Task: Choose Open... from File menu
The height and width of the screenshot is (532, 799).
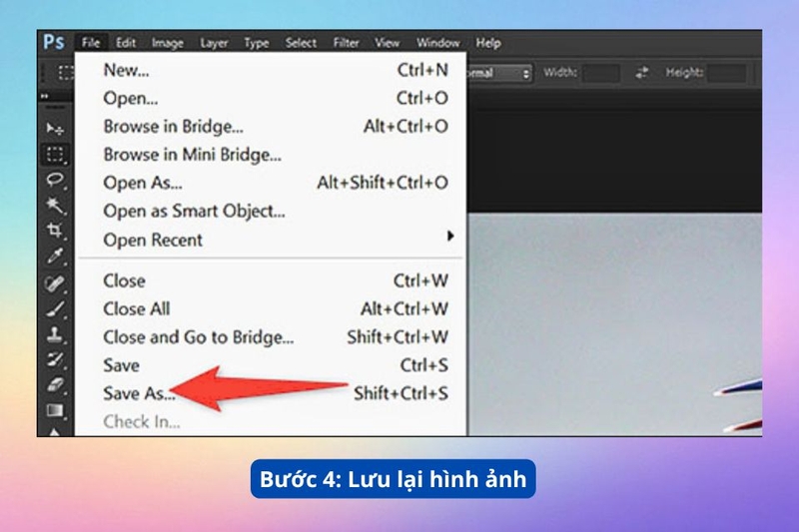Action: click(x=271, y=98)
